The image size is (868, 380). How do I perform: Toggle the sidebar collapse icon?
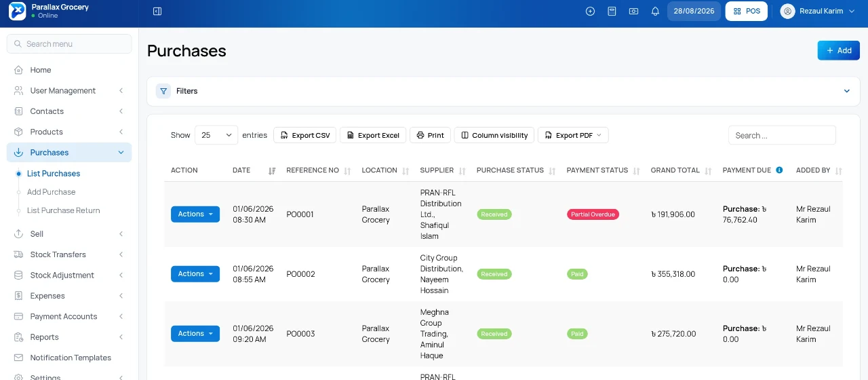click(157, 12)
